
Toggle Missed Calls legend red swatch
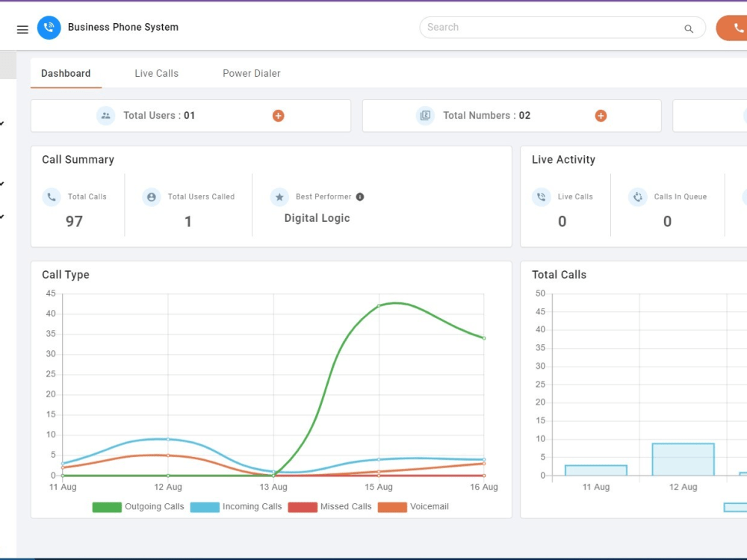(303, 507)
